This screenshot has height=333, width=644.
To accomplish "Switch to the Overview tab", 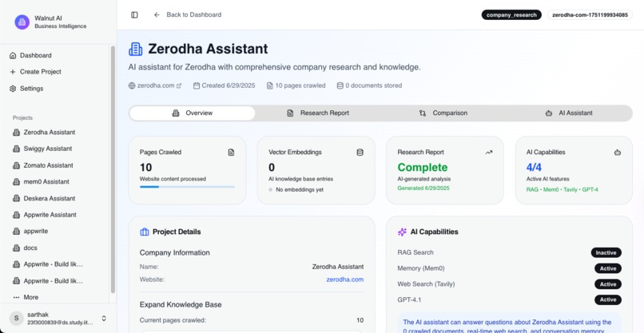I will (193, 113).
